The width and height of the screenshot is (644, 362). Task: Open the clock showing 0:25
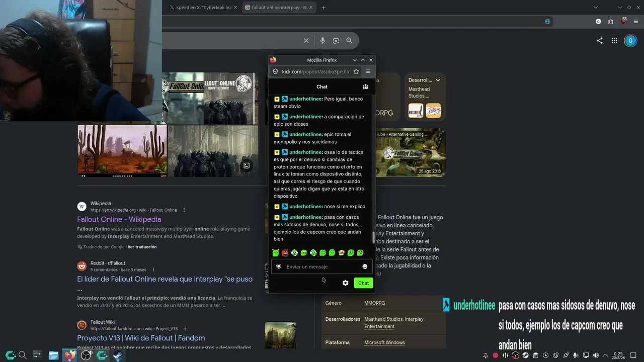pyautogui.click(x=618, y=355)
